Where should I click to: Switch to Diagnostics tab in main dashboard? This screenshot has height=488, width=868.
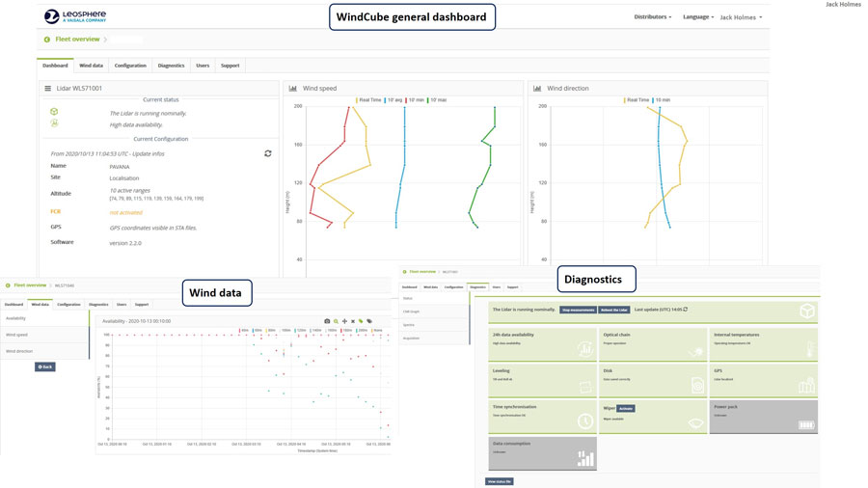tap(171, 66)
